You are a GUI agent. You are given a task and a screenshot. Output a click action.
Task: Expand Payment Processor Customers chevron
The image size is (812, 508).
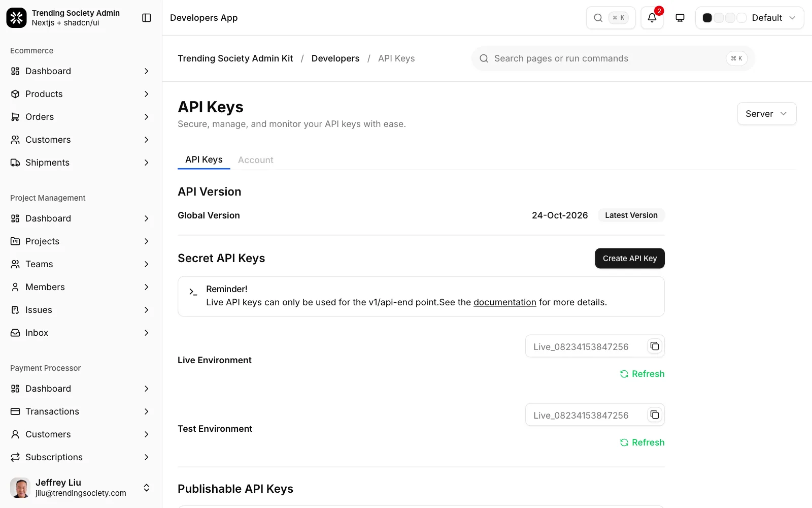(x=146, y=434)
